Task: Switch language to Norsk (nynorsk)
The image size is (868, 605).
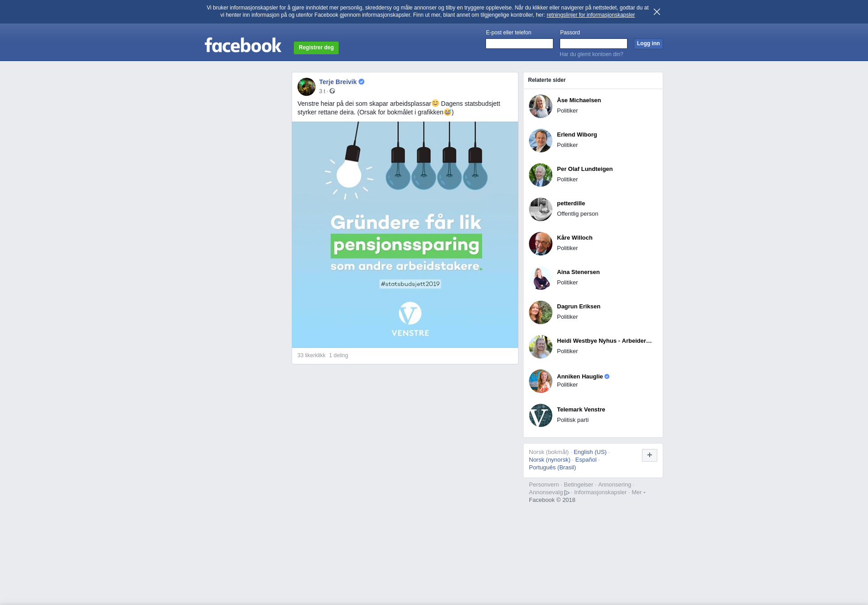Action: (550, 460)
